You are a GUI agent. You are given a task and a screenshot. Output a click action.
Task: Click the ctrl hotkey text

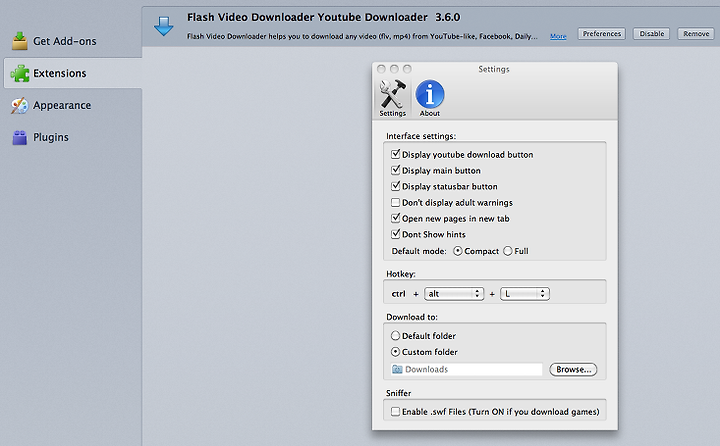(x=399, y=294)
